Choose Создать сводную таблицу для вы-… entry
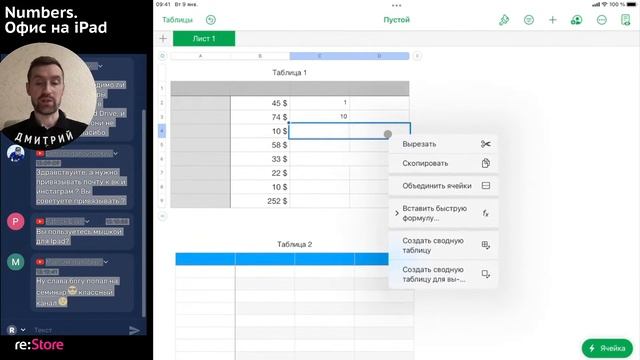The image size is (640, 360). pyautogui.click(x=443, y=274)
